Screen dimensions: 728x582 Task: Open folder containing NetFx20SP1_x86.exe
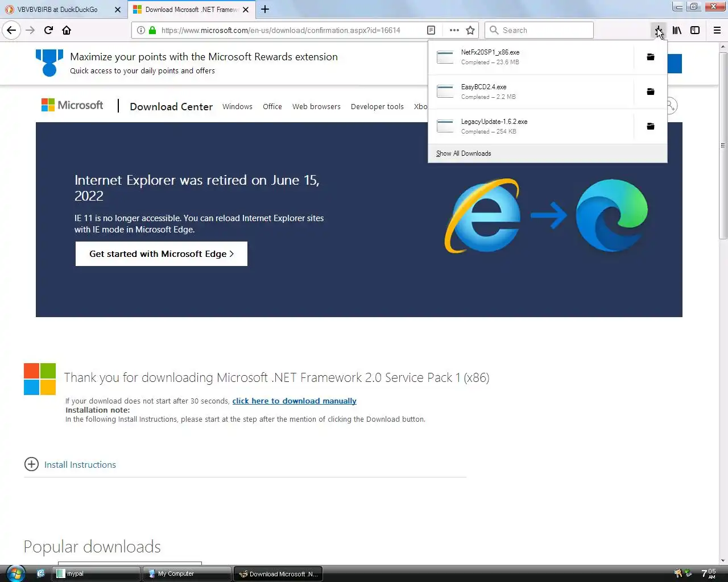(x=651, y=57)
